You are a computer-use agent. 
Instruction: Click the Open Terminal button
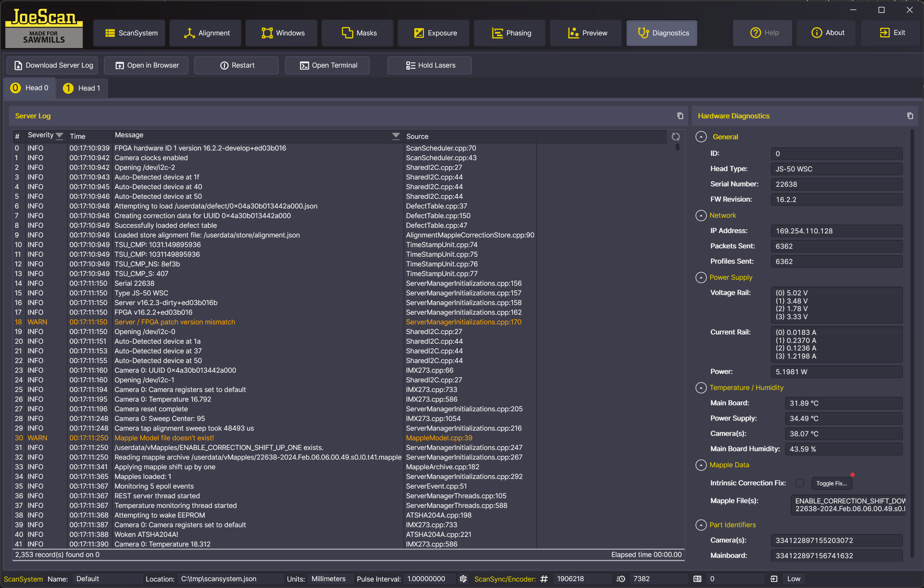tap(327, 65)
